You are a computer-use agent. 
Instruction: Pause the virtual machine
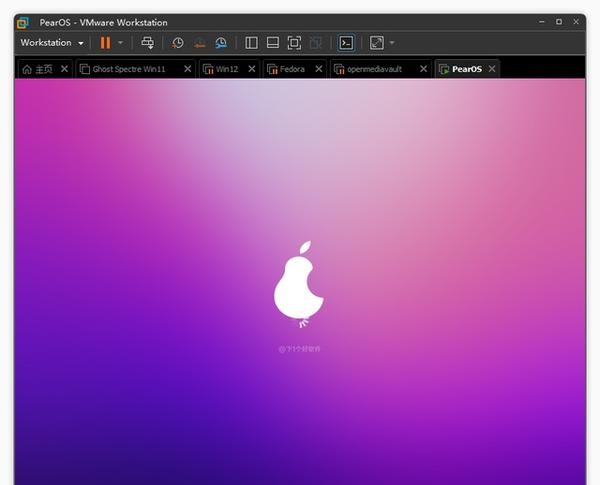click(x=105, y=43)
